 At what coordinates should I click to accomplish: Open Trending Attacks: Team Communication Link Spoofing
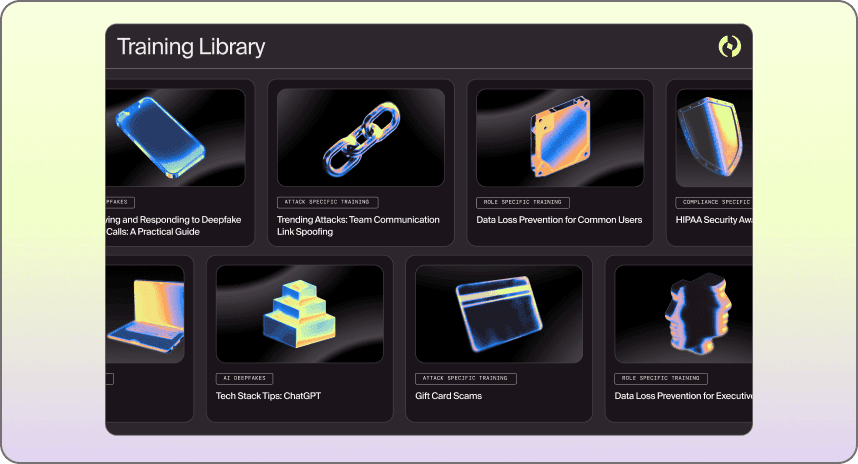click(358, 225)
